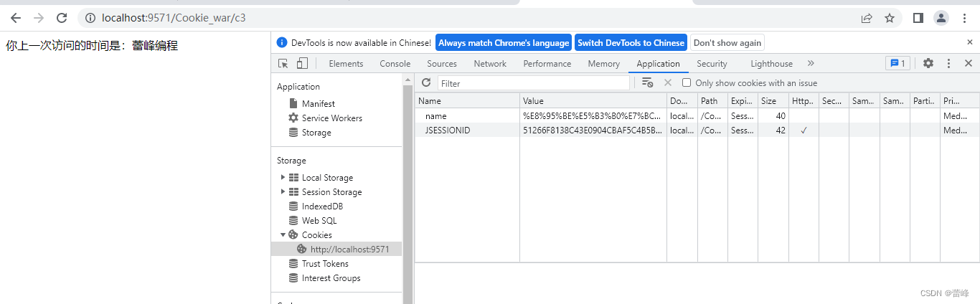Viewport: 980px width, 304px height.
Task: Toggle the device toolbar icon
Action: click(x=302, y=63)
